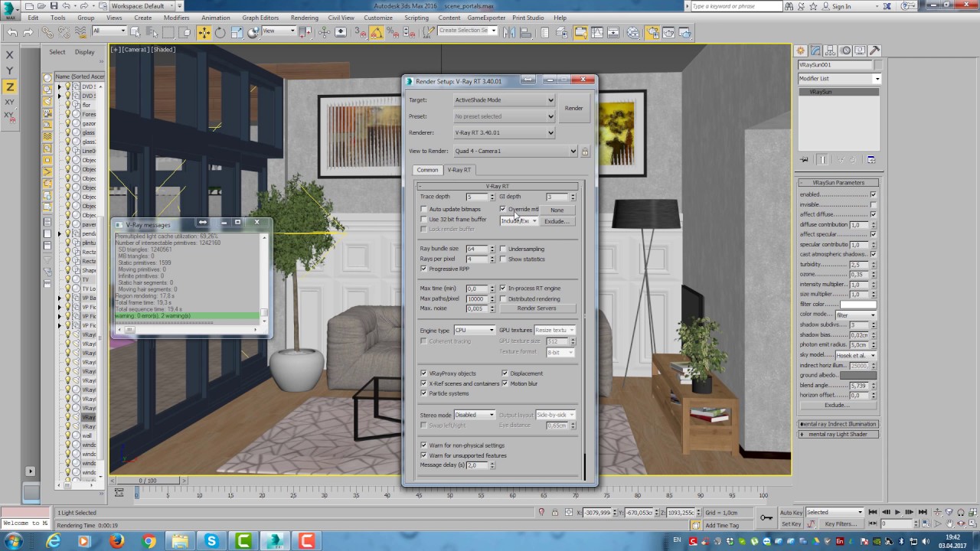Open the Motion command panel tab
Viewport: 980px width, 551px height.
[845, 51]
